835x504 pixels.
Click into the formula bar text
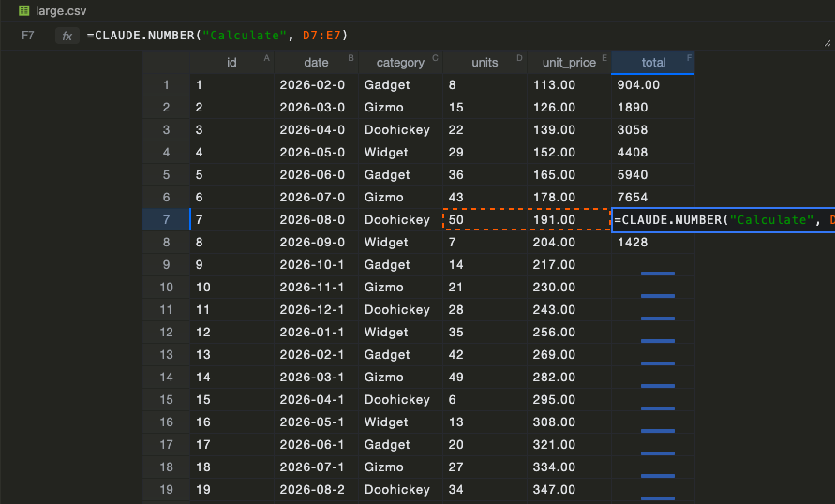coord(216,36)
